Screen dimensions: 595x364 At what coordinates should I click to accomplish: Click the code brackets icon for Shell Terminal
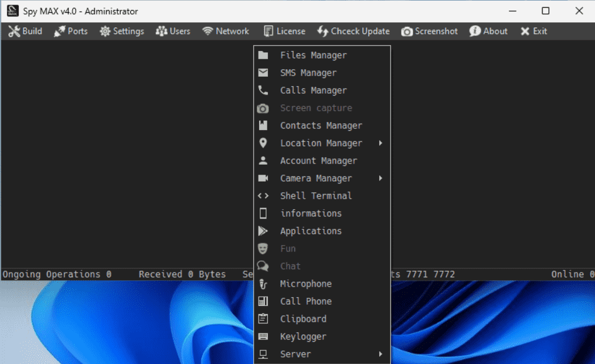[x=263, y=196]
